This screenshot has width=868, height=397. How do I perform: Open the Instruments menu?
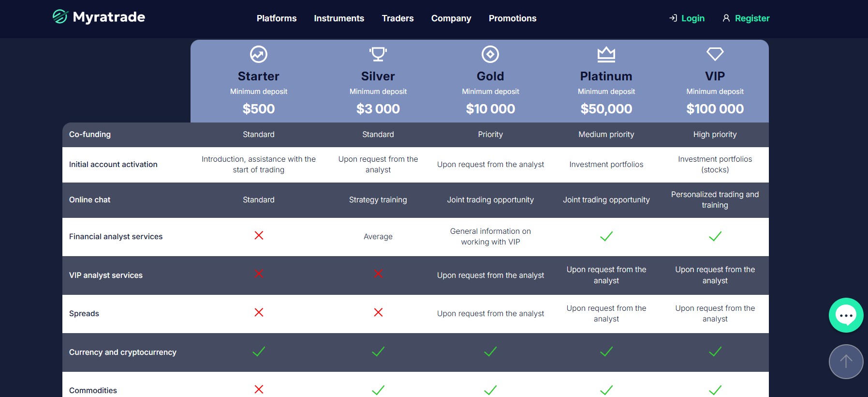[339, 18]
